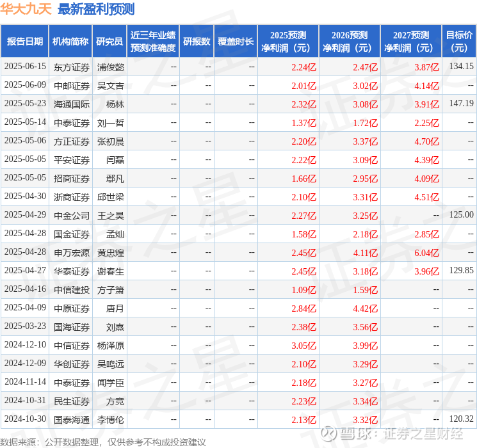477x448 pixels.
Task: Select the 中信证券 institution cell
Action: (x=72, y=346)
